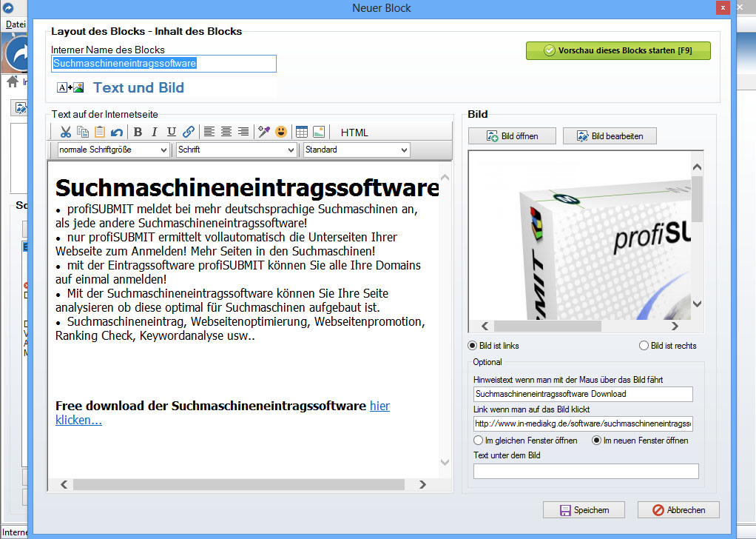Select 'Bild ist links' option

(471, 346)
